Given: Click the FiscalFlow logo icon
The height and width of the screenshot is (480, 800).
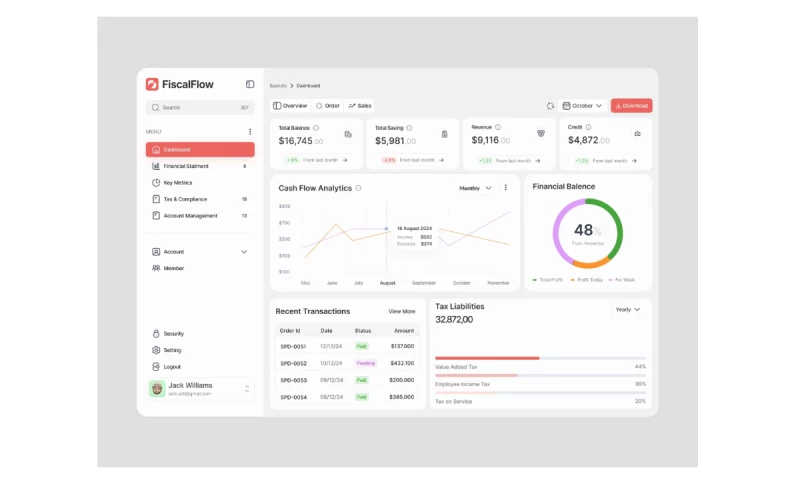Looking at the screenshot, I should (x=152, y=84).
